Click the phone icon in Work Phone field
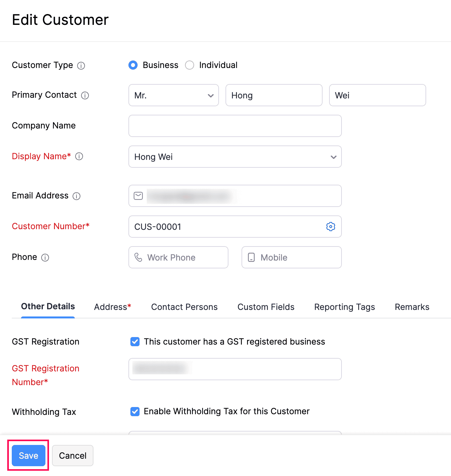This screenshot has width=451, height=476. [x=139, y=258]
